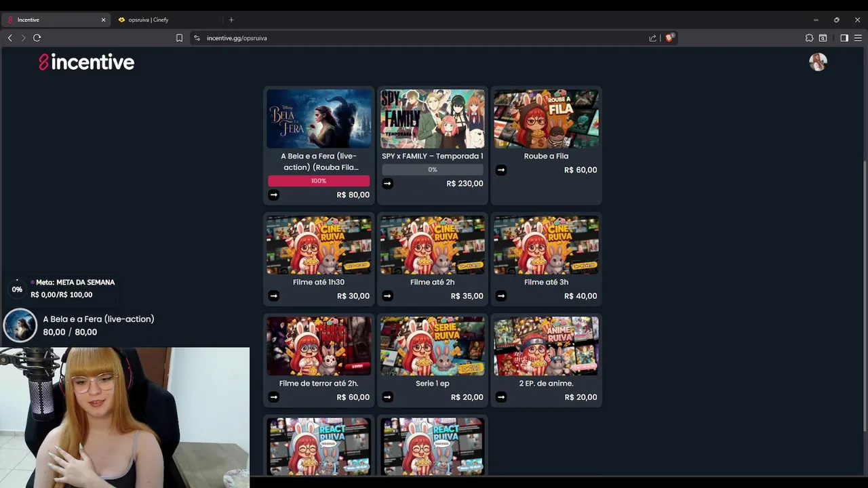The height and width of the screenshot is (488, 868).
Task: Go back with the browser back arrow
Action: pos(9,38)
